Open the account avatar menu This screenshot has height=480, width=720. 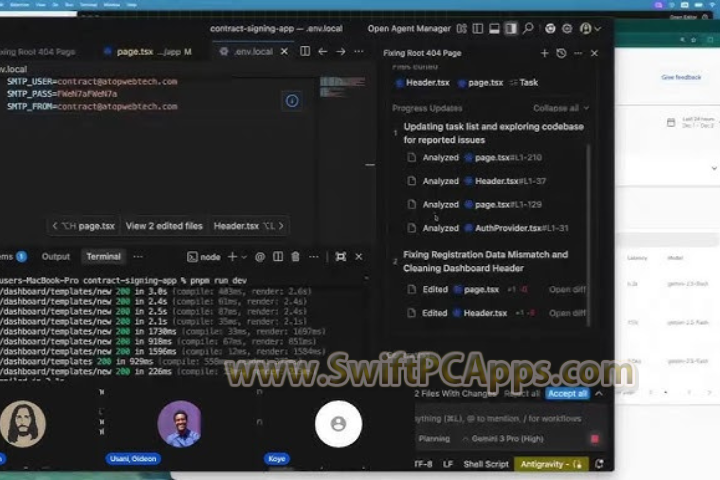pos(590,28)
